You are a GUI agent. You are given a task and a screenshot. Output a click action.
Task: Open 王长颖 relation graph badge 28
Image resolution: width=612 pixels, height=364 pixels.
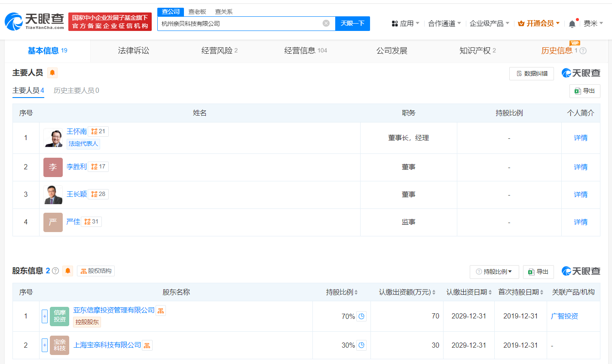(98, 194)
